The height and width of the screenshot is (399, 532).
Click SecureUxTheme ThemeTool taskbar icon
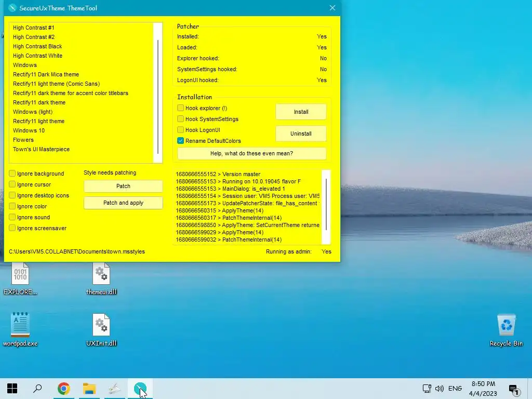click(x=140, y=389)
